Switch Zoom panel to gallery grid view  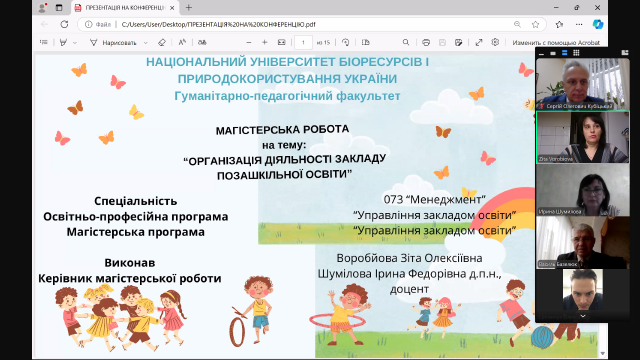(576, 53)
